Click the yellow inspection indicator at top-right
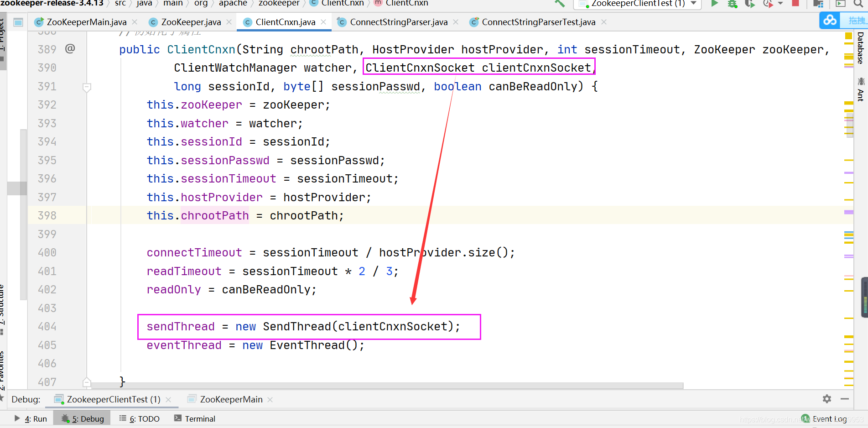Viewport: 868px width, 428px height. point(848,36)
